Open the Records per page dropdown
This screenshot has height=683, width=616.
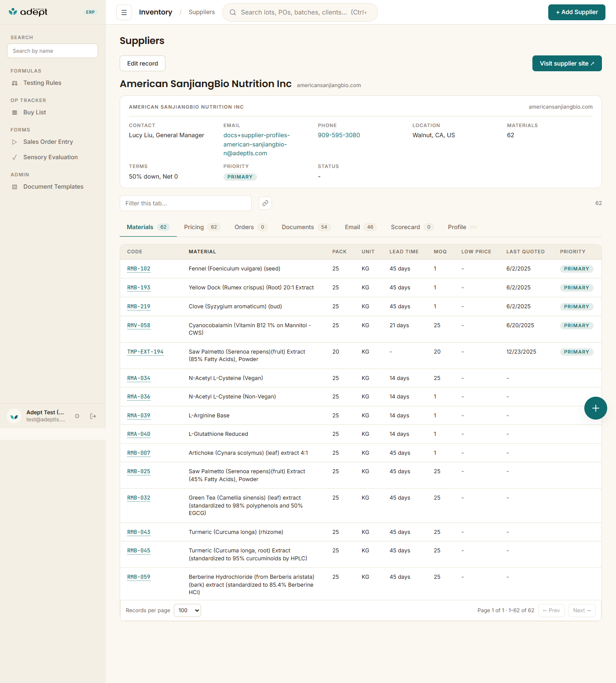point(187,610)
